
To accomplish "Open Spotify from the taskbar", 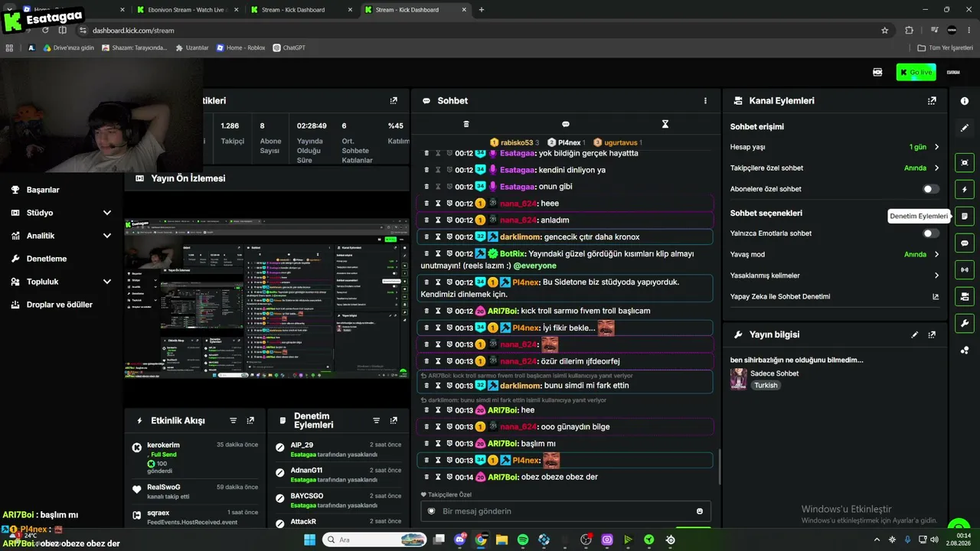I will click(523, 540).
